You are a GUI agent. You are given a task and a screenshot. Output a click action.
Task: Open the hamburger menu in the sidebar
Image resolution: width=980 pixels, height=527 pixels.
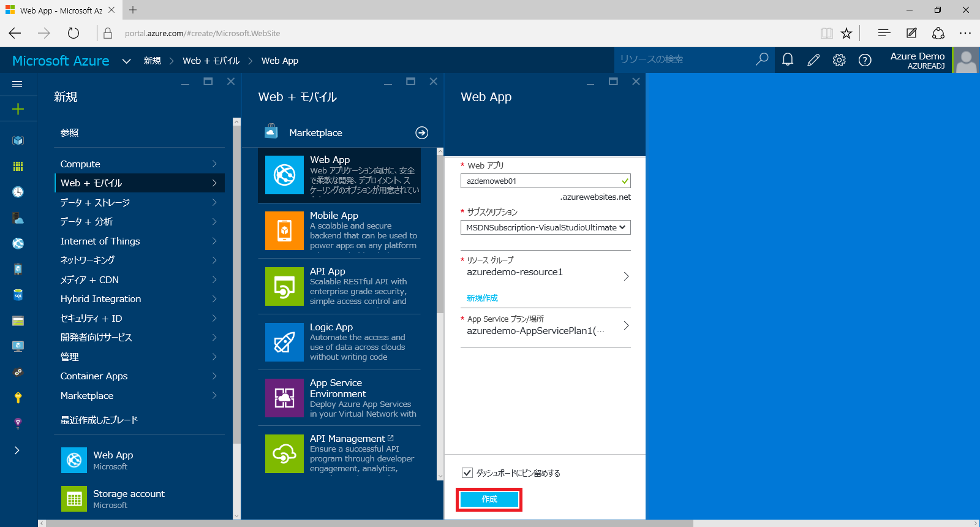click(x=17, y=84)
